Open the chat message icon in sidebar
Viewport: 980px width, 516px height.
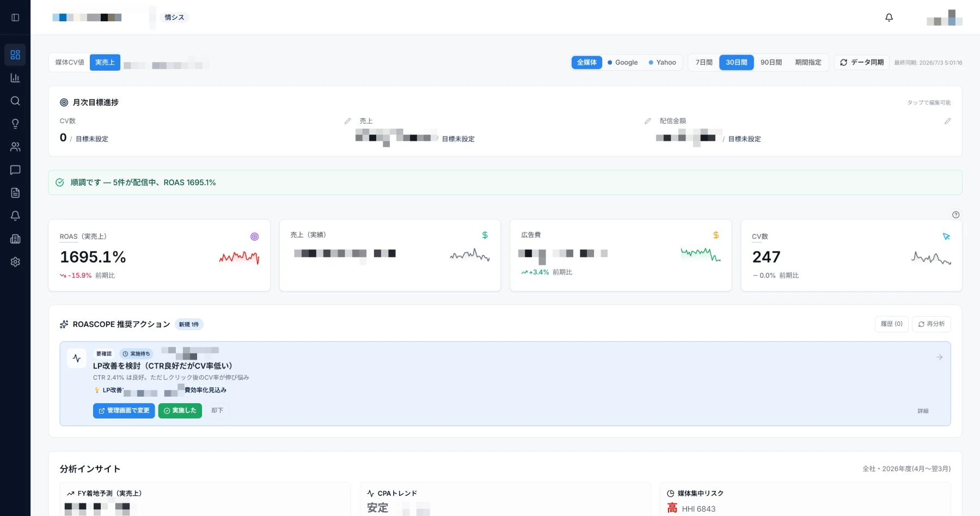(x=15, y=170)
